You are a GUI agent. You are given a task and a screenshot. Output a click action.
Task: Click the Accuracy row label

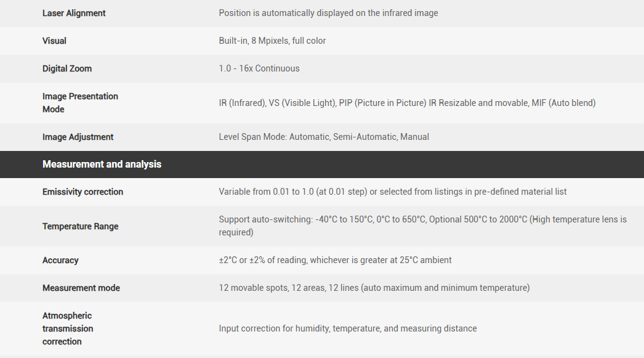[x=60, y=260]
